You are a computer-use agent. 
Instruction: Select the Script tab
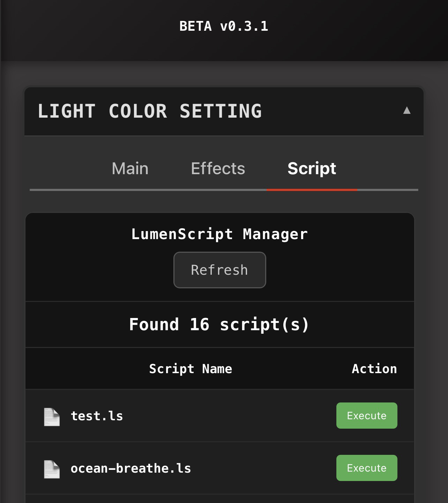coord(312,169)
